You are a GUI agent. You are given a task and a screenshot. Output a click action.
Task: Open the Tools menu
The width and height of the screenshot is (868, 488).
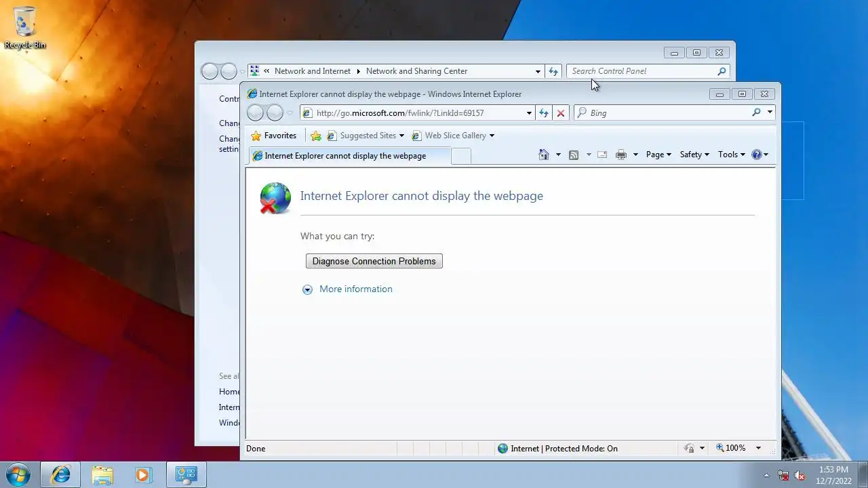click(x=732, y=155)
